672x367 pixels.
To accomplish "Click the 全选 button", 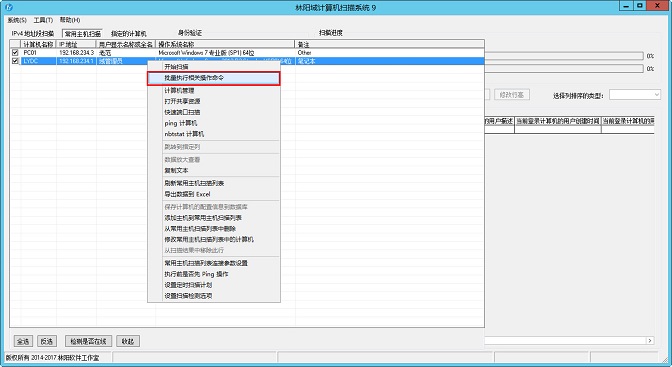I will tap(23, 341).
